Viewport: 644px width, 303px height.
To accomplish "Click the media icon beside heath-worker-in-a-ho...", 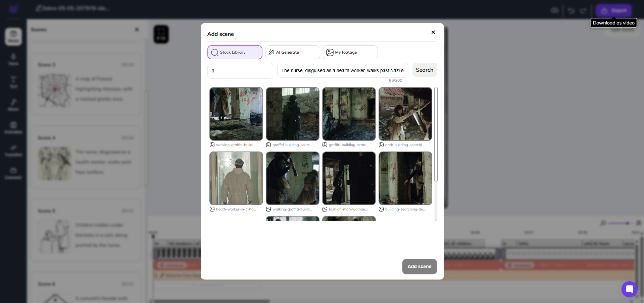I will [212, 209].
